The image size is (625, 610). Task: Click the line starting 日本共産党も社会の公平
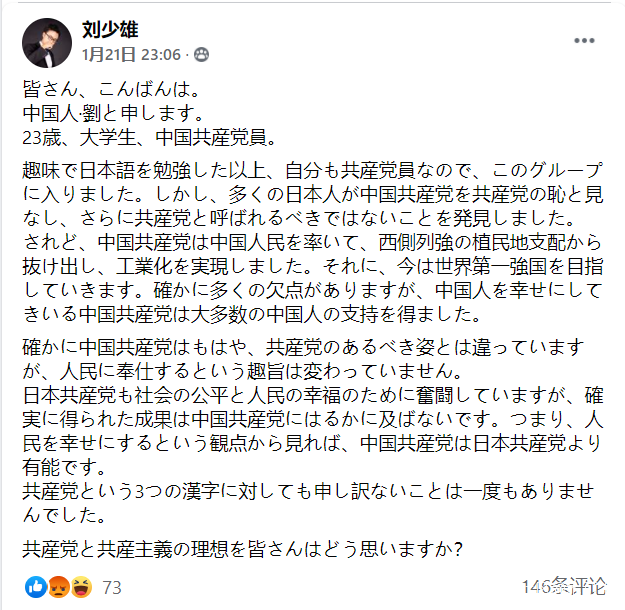tap(312, 392)
